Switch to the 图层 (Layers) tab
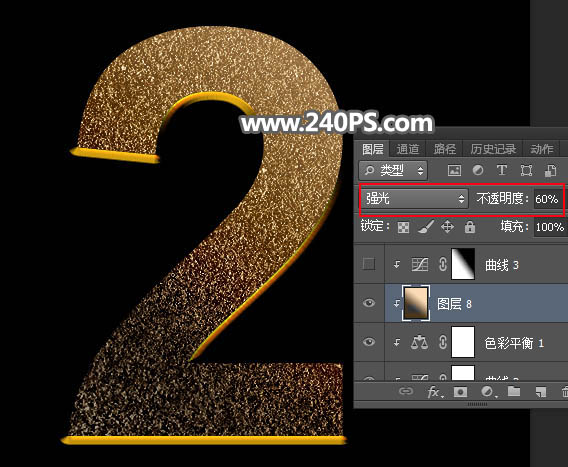 372,149
